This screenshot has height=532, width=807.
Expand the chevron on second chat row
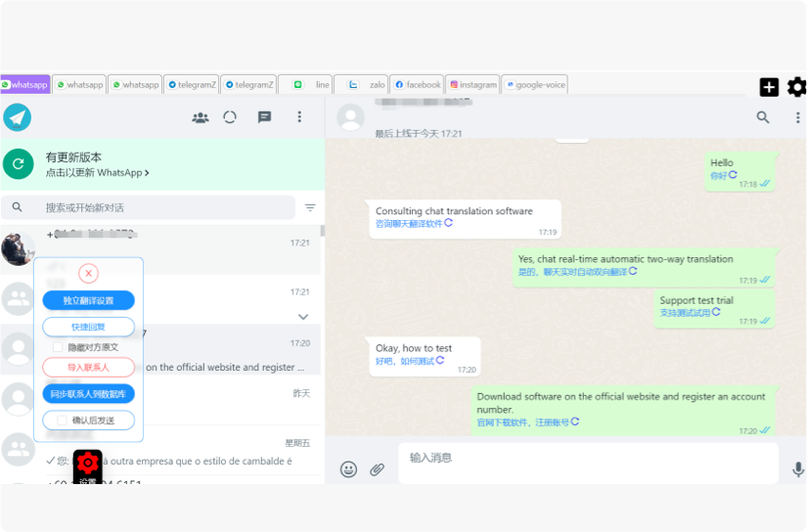pyautogui.click(x=303, y=317)
